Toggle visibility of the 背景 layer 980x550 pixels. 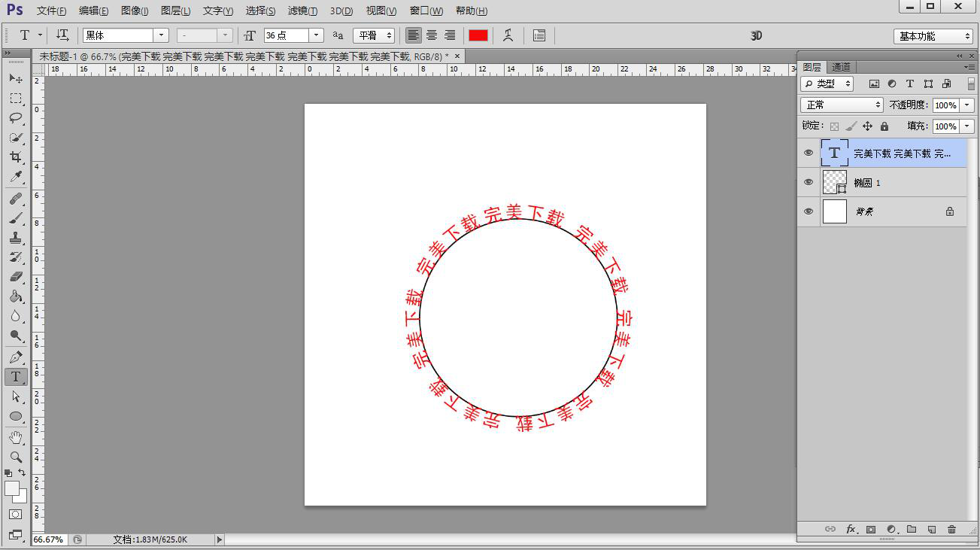pos(809,211)
